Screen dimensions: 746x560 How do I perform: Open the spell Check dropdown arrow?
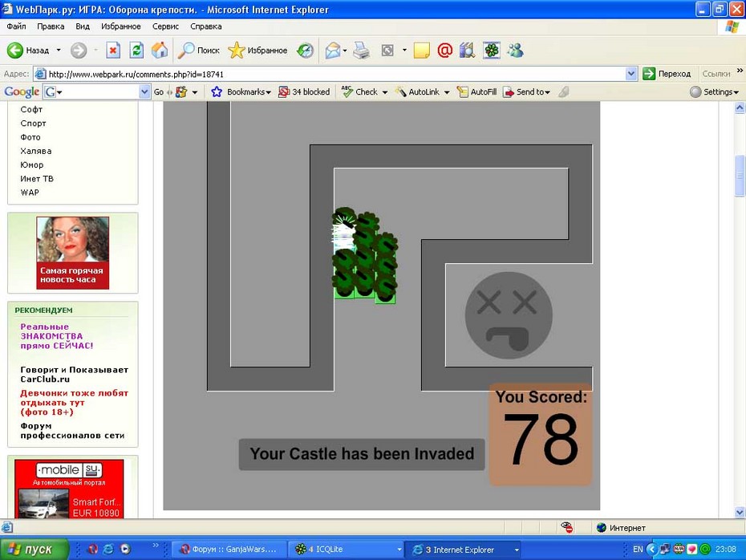click(385, 92)
